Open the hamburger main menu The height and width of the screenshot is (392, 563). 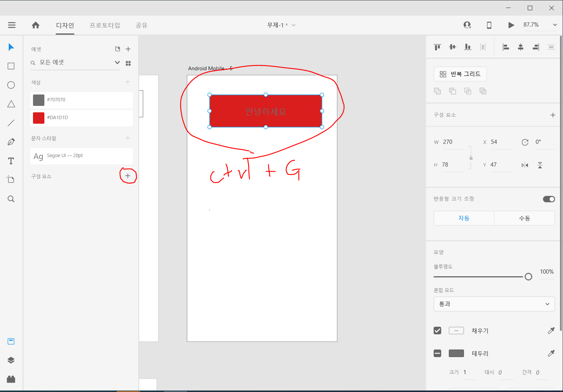[x=12, y=25]
